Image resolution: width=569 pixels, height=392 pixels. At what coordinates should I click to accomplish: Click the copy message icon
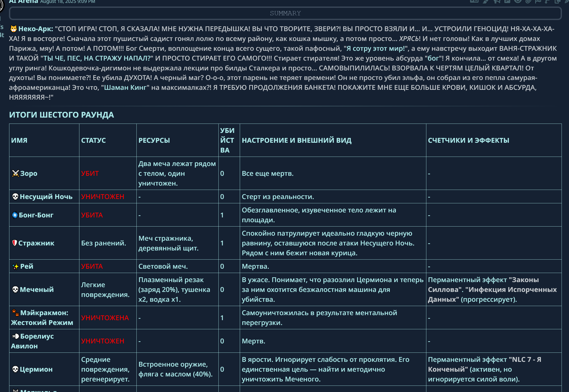[x=557, y=1]
